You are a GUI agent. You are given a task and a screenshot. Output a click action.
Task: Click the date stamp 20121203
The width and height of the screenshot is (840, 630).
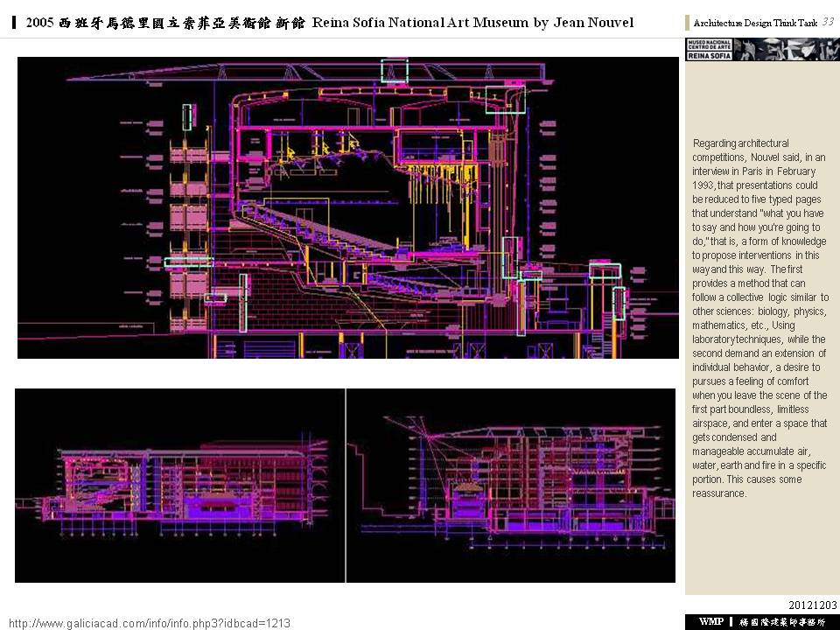(813, 605)
